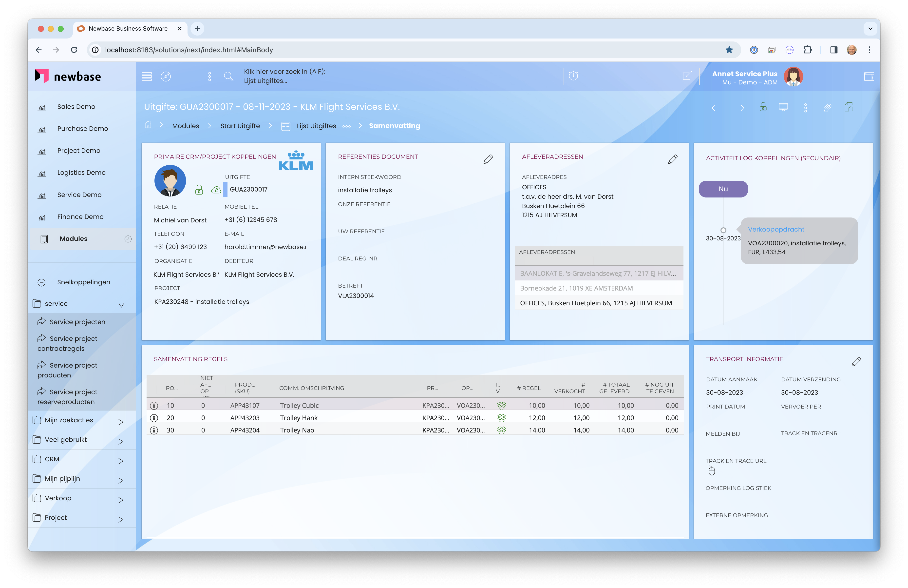Edit Referenties Document with pencil icon
This screenshot has height=588, width=908.
click(488, 159)
